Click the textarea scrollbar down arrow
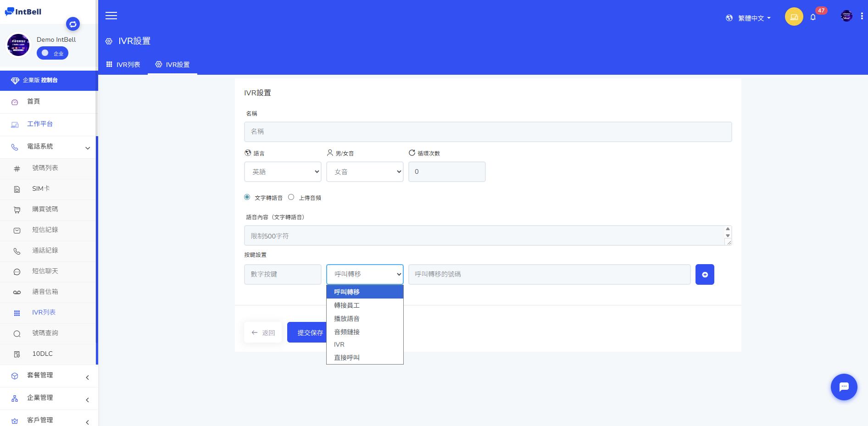The image size is (868, 426). click(728, 236)
